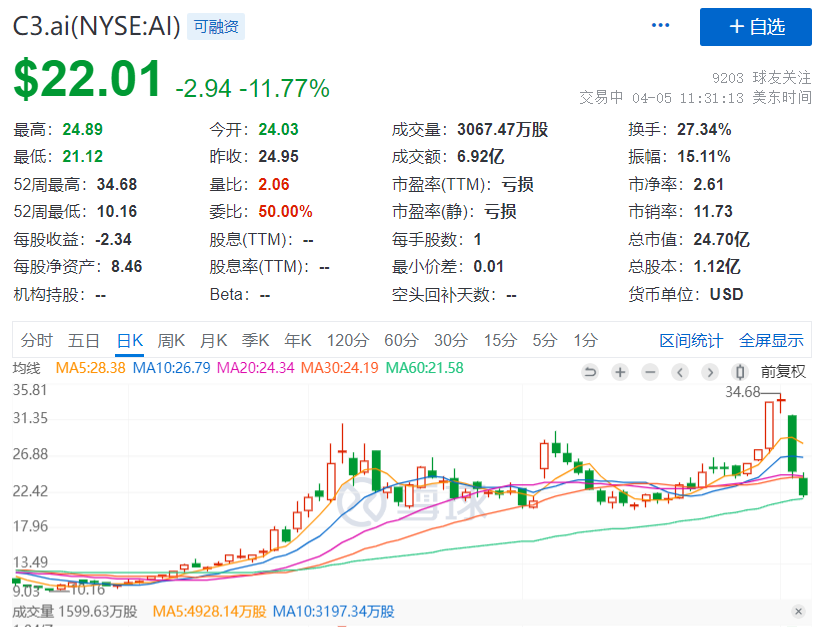
Task: Click the 昨收 24.95 value
Action: tap(278, 156)
